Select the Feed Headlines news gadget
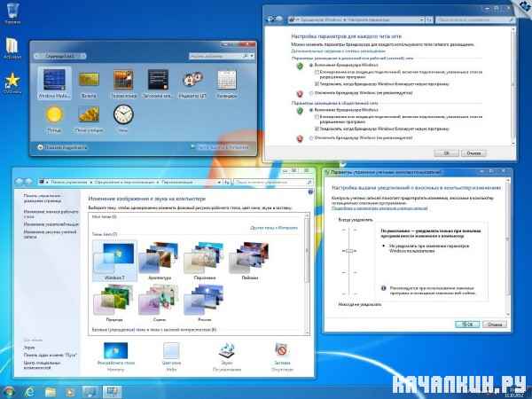Screen dimensions: 532x399 158,83
